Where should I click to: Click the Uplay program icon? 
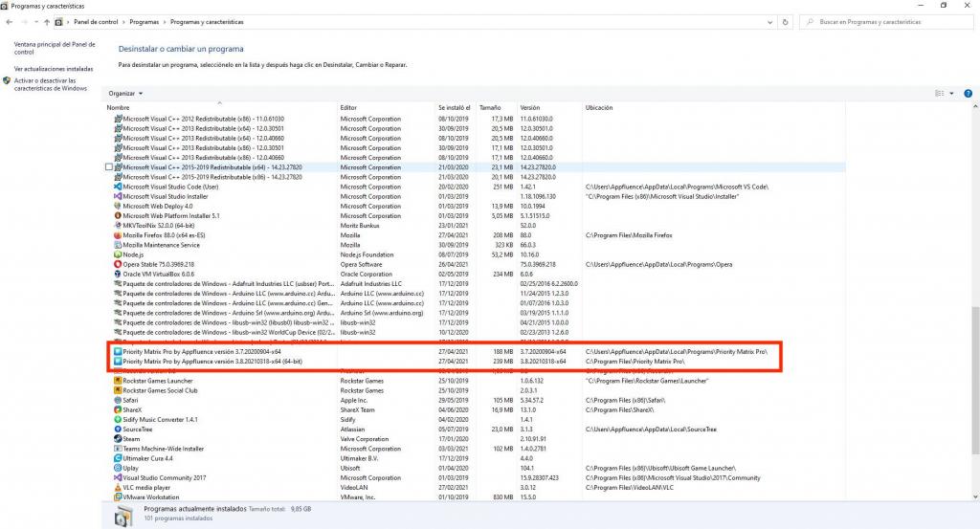118,468
